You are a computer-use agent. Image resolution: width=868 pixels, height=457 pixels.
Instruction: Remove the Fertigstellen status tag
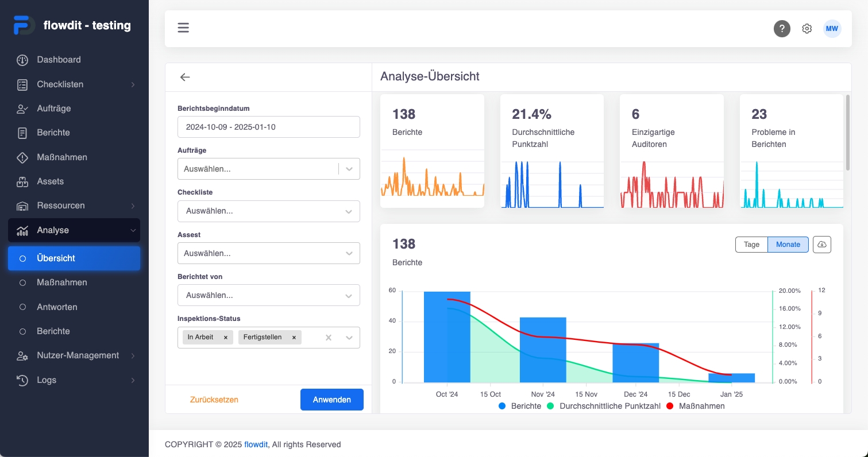click(294, 338)
